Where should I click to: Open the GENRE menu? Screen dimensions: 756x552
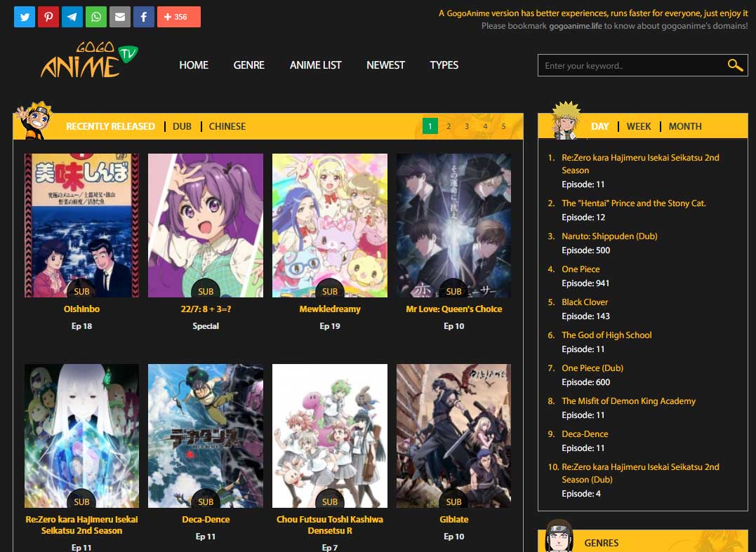[248, 65]
